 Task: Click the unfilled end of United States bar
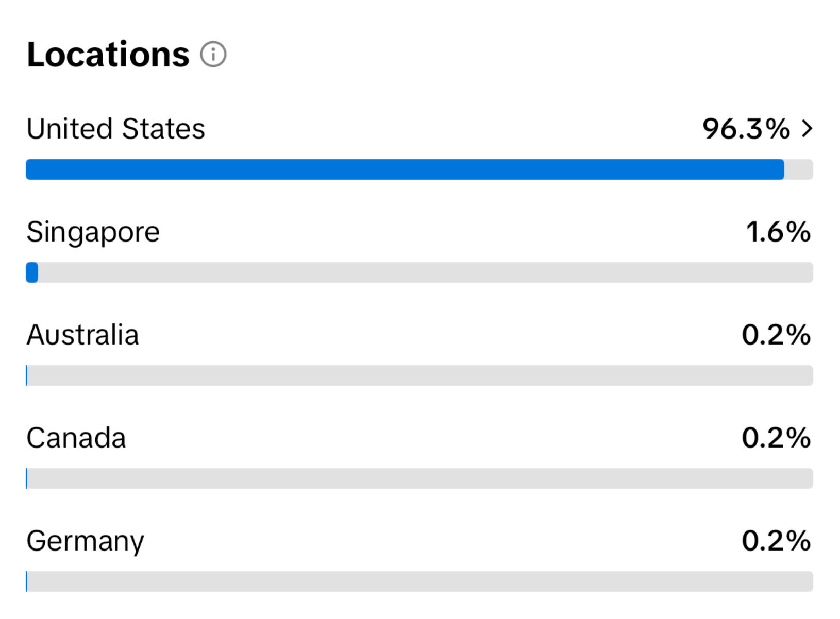[x=799, y=169]
